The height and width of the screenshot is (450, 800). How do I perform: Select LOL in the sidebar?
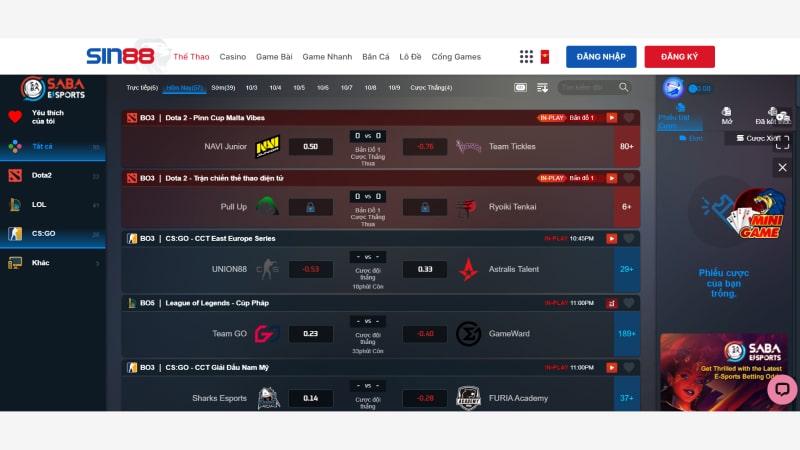click(53, 205)
